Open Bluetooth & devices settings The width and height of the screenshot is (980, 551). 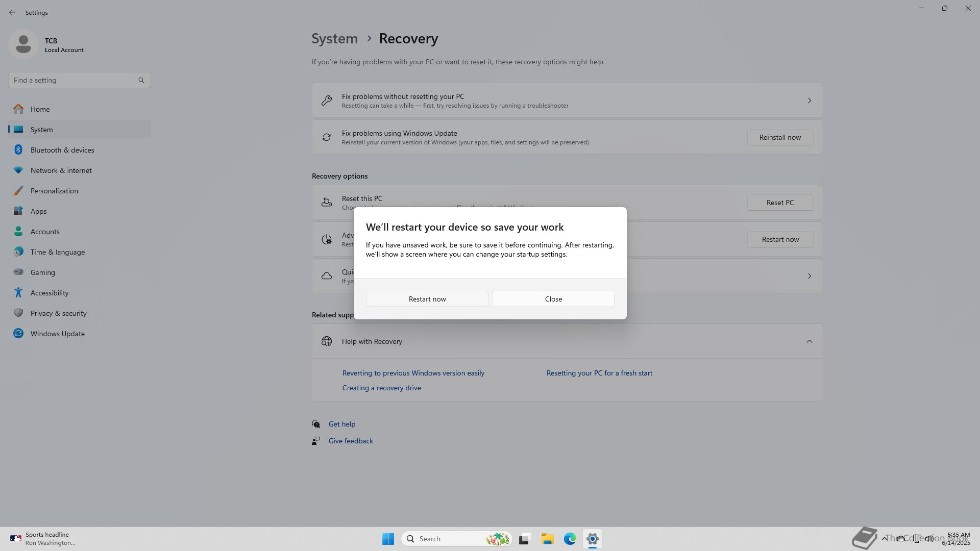point(62,150)
